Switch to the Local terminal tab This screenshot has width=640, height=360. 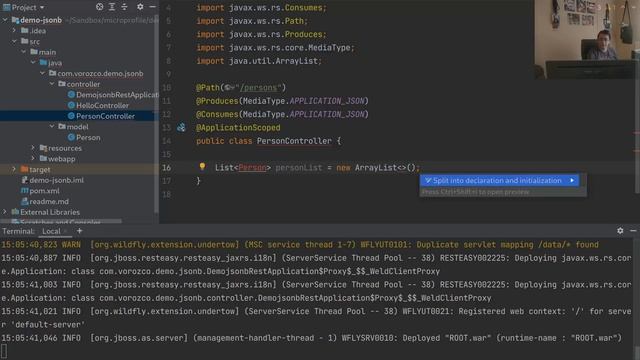point(51,231)
